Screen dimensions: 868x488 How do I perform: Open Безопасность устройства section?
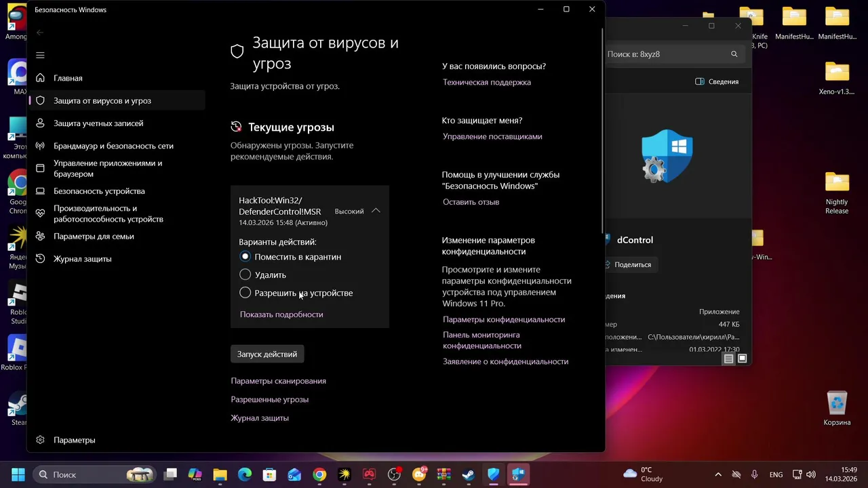click(117, 191)
